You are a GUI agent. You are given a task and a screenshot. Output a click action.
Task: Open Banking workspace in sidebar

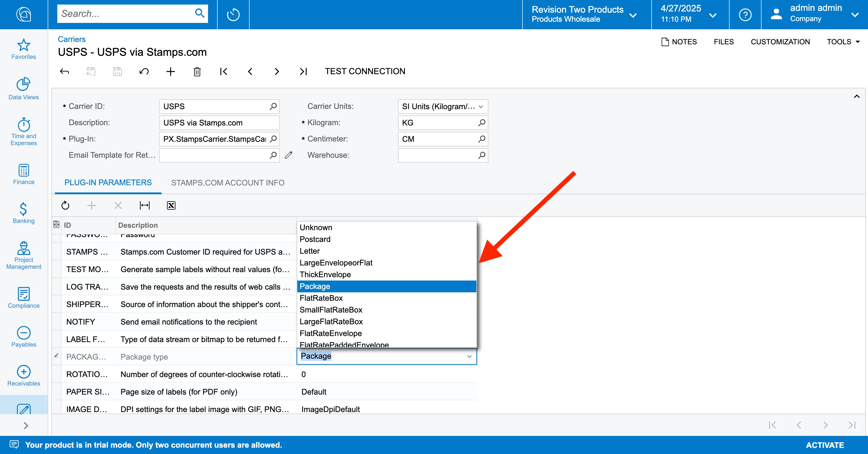pyautogui.click(x=24, y=213)
